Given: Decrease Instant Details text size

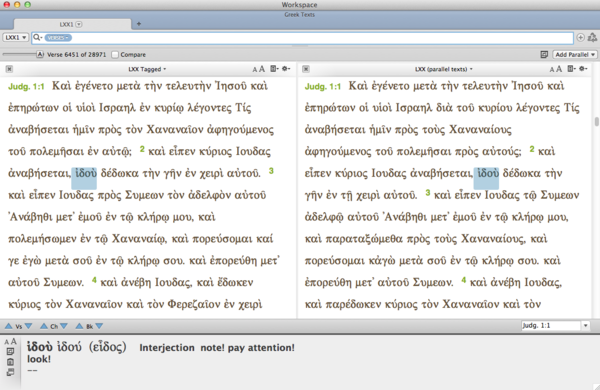Looking at the screenshot, I should (x=7, y=342).
